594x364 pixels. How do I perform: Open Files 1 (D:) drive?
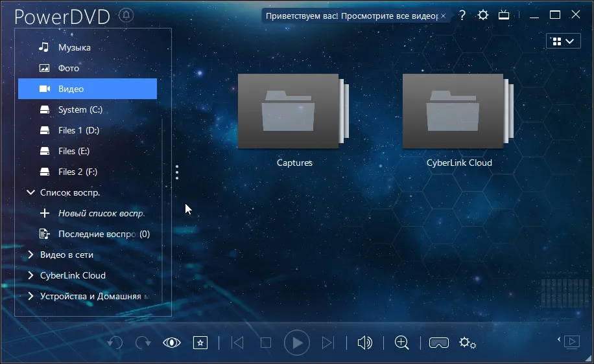[88, 131]
